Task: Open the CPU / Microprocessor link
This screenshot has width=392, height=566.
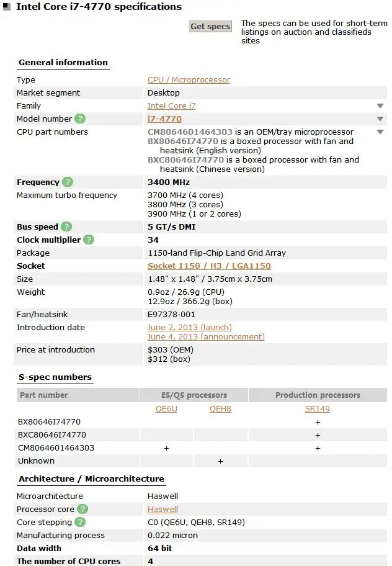Action: pyautogui.click(x=189, y=79)
